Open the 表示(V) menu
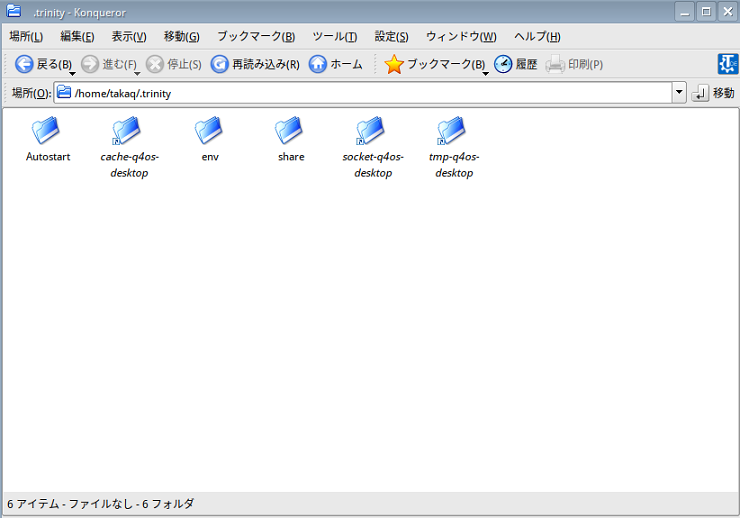Screen dimensions: 740x518 (129, 36)
